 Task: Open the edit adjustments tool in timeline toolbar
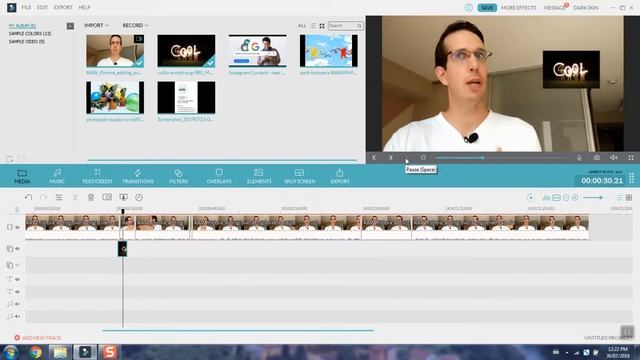[x=59, y=198]
